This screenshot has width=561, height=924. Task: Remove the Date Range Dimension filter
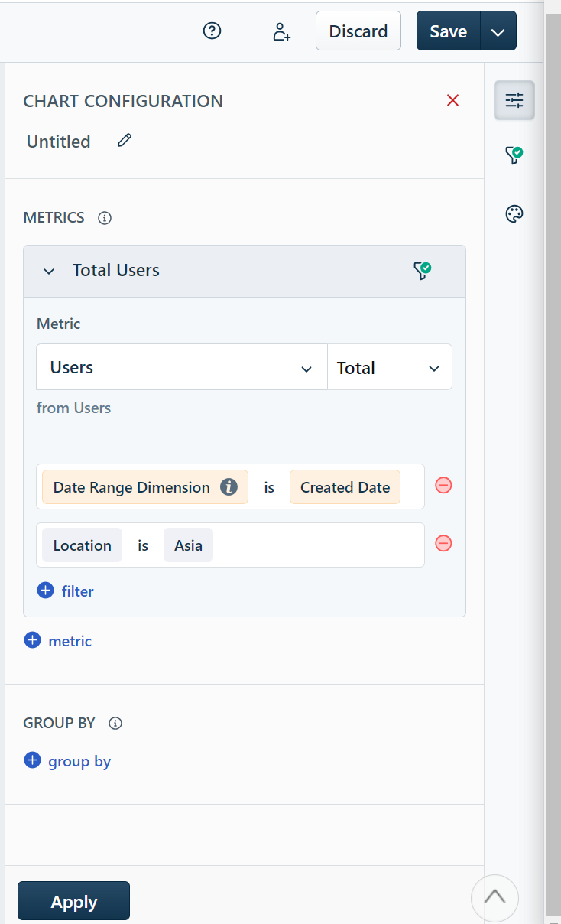(x=443, y=485)
